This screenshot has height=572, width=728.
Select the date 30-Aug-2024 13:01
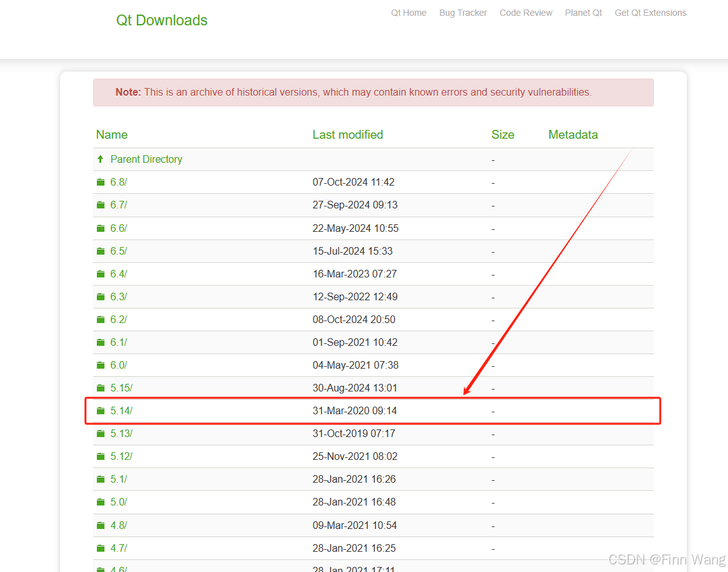355,388
